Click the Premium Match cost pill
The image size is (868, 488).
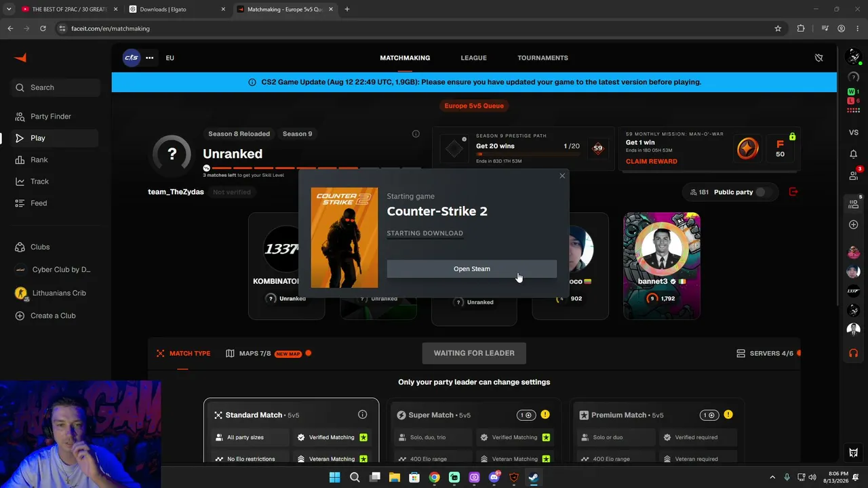click(x=709, y=415)
